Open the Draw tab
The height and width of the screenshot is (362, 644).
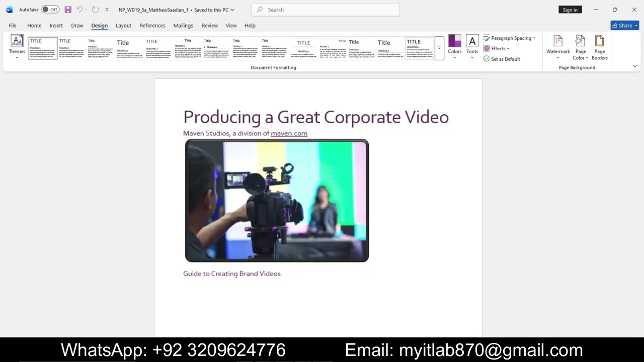(x=77, y=25)
